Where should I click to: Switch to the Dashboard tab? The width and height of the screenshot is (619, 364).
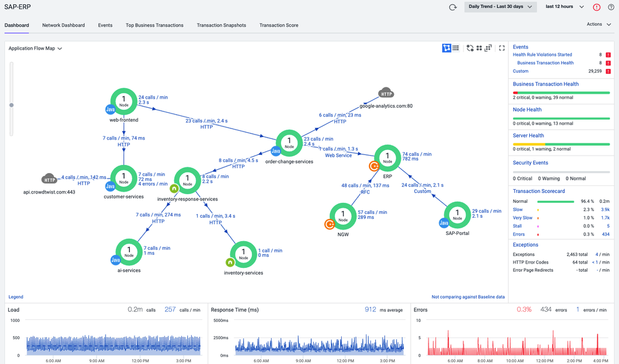[17, 25]
